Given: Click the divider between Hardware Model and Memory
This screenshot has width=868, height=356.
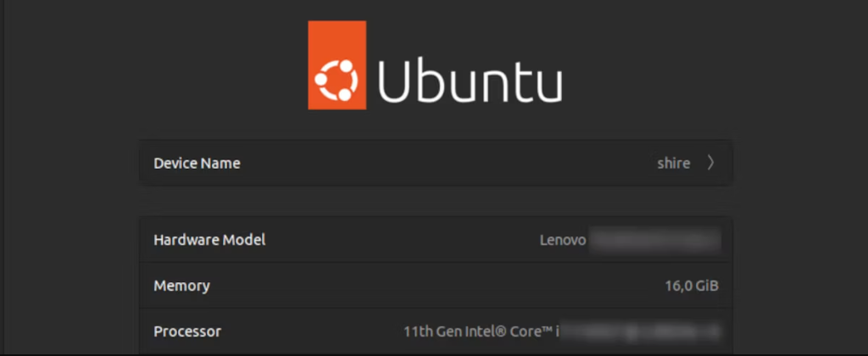Looking at the screenshot, I should tap(436, 263).
